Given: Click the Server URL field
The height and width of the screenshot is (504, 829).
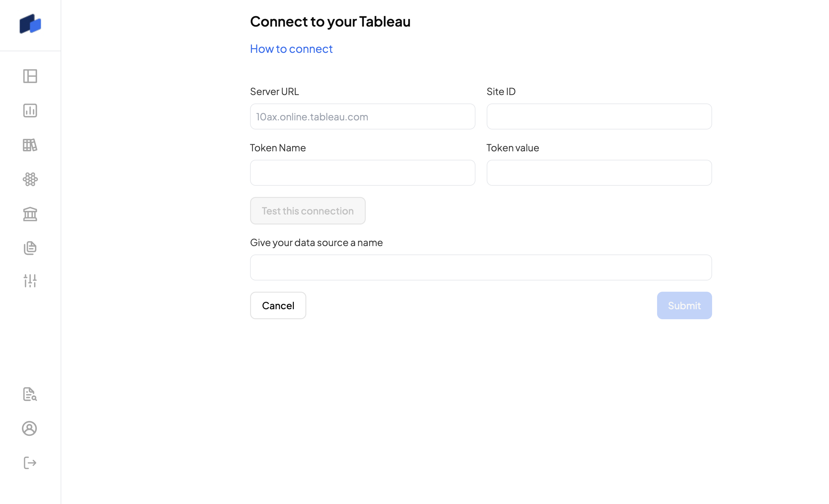Looking at the screenshot, I should click(362, 117).
